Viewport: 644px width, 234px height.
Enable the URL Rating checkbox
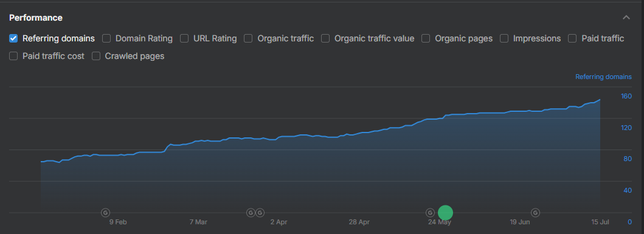click(x=184, y=38)
